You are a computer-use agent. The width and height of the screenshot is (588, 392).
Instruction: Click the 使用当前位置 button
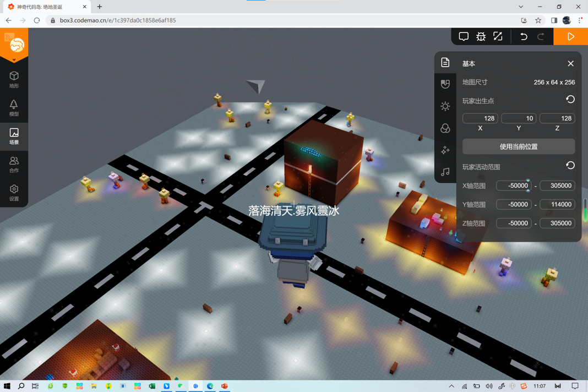click(x=519, y=146)
